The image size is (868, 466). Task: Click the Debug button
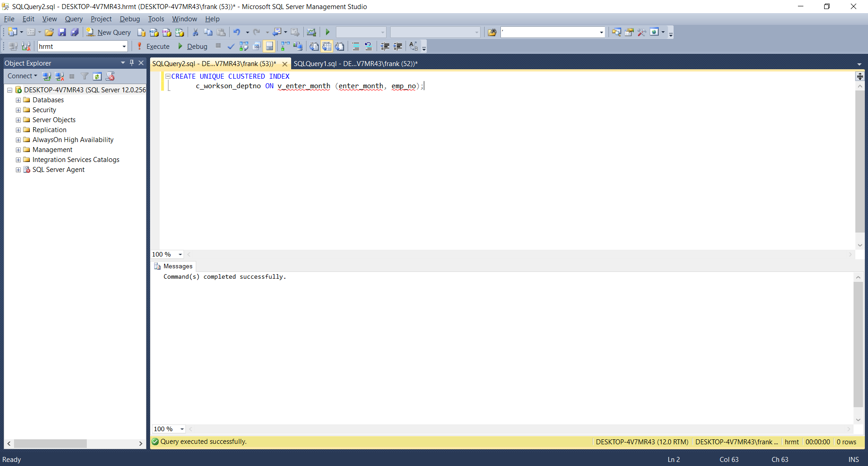point(193,46)
